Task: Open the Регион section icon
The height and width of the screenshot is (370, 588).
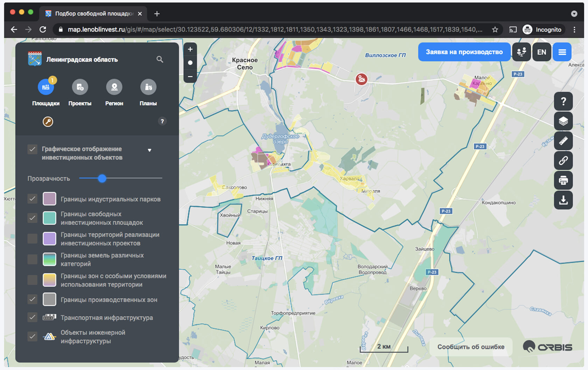Action: pyautogui.click(x=114, y=87)
